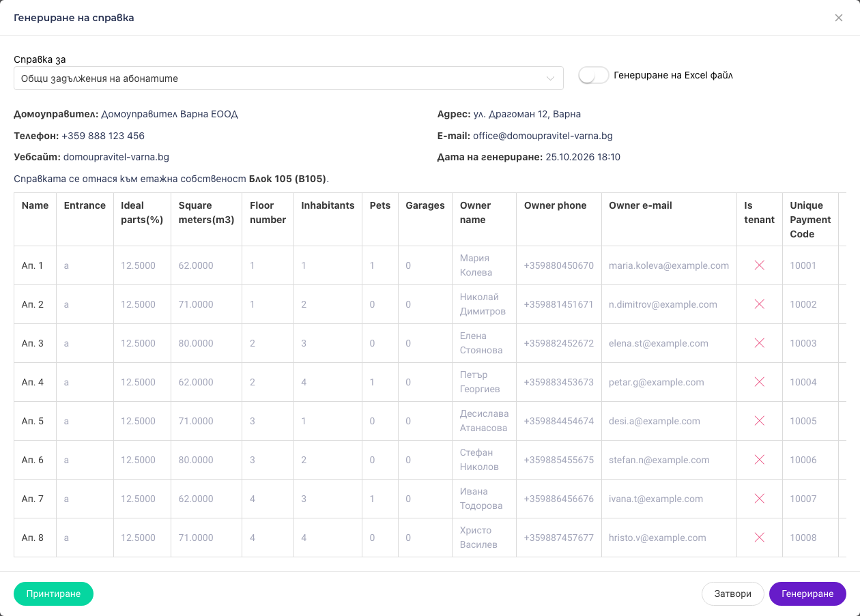Expand dropdown via its chevron arrow
The image size is (860, 616).
[x=551, y=78]
